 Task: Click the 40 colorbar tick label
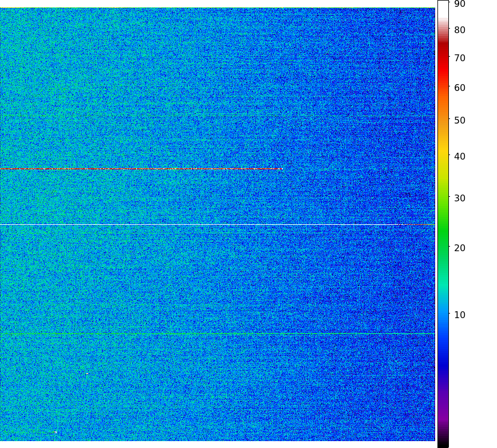click(459, 157)
